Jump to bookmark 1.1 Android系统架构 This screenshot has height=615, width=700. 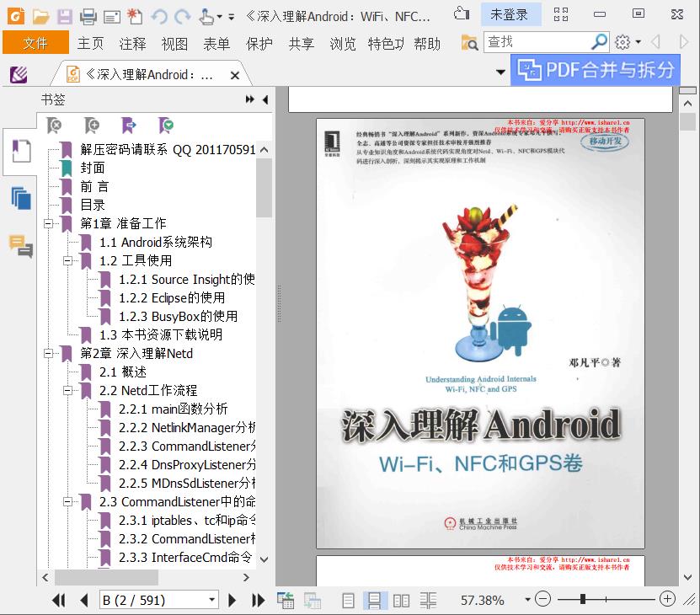point(155,242)
